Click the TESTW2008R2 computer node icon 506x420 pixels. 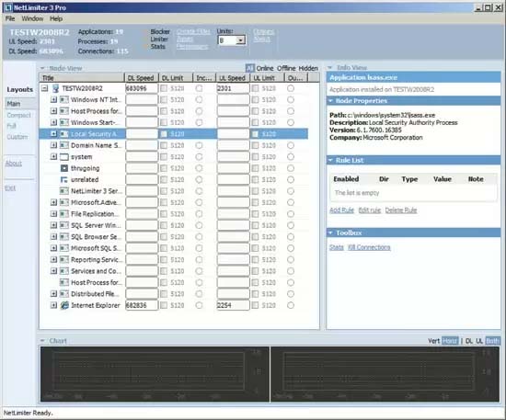(x=55, y=88)
